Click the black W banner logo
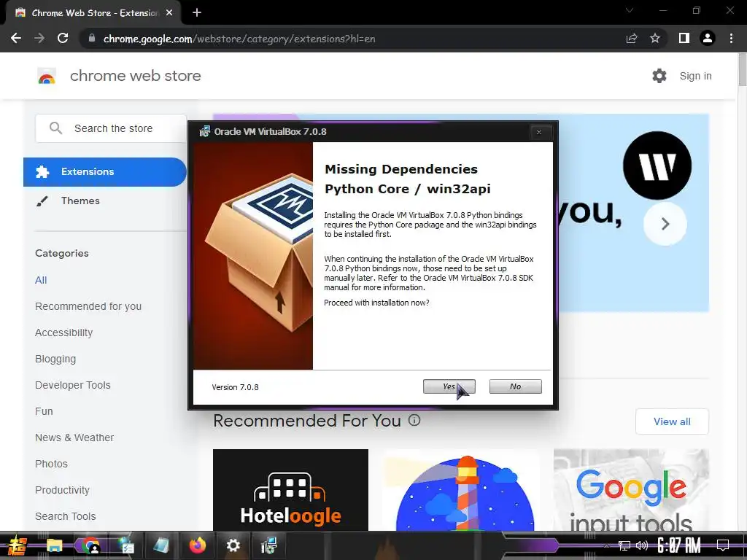The width and height of the screenshot is (747, 560). 657,166
